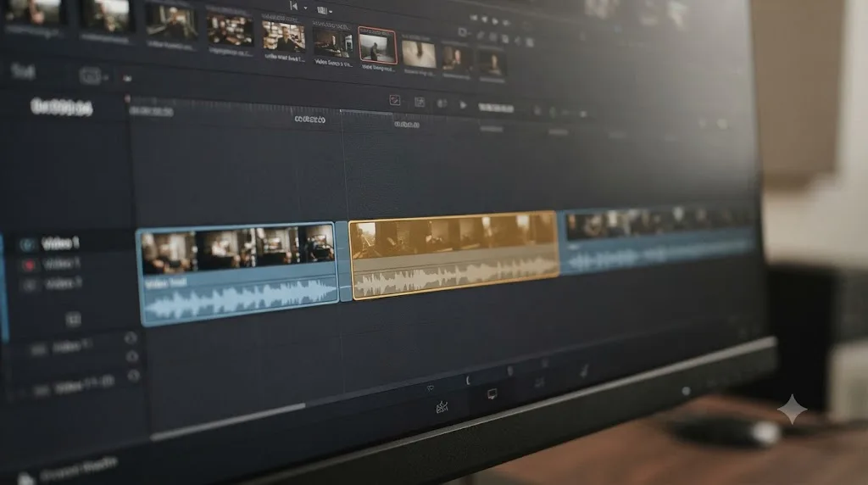
Task: Click the playhead marker atop the timeline ruler
Action: (127, 99)
